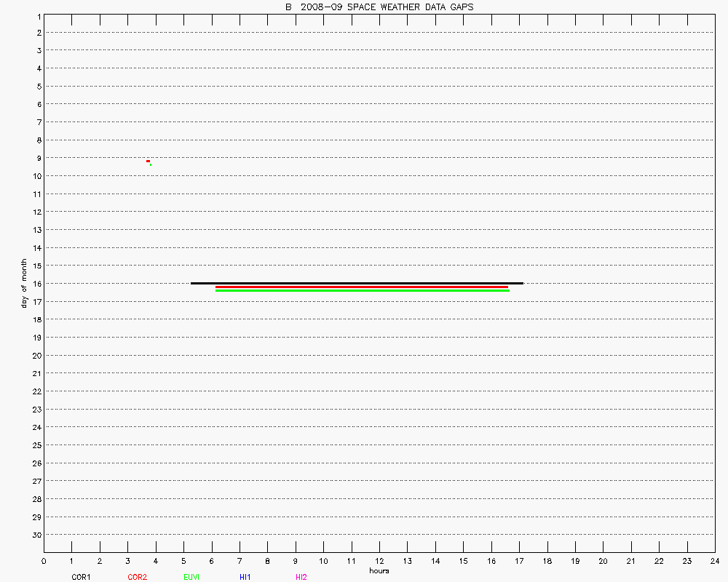Click the day 9 label on y-axis
The width and height of the screenshot is (728, 582).
click(37, 158)
